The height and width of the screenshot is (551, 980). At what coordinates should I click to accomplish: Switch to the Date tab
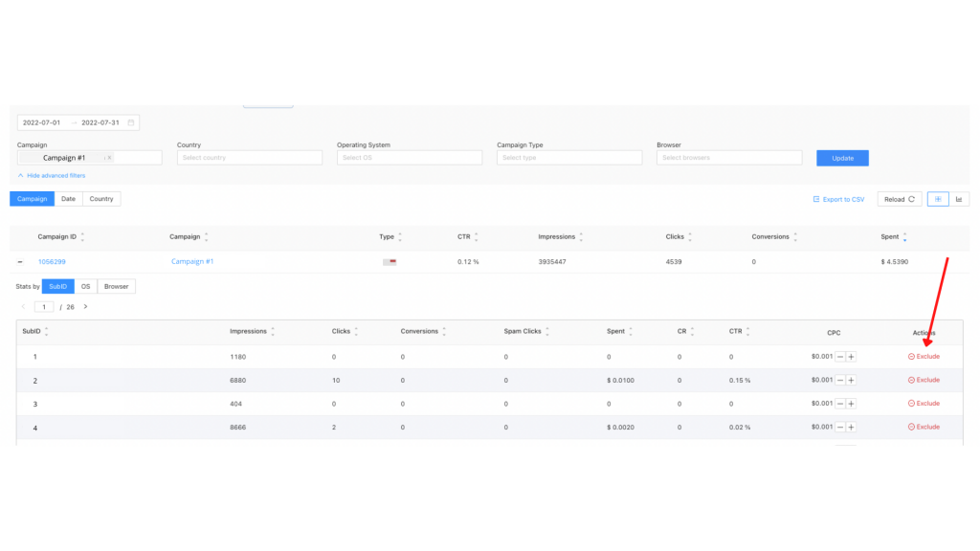point(68,199)
